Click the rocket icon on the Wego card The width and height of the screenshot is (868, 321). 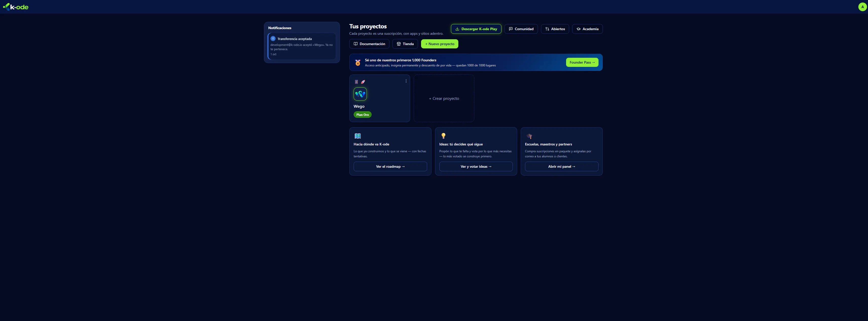click(x=363, y=82)
